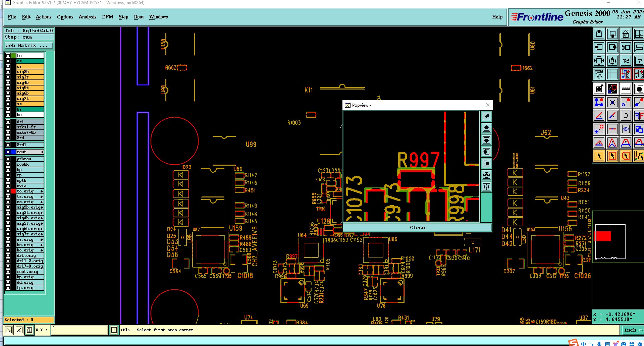Image resolution: width=644 pixels, height=346 pixels.
Task: Click the pan left view icon in main toolbar
Action: click(599, 47)
